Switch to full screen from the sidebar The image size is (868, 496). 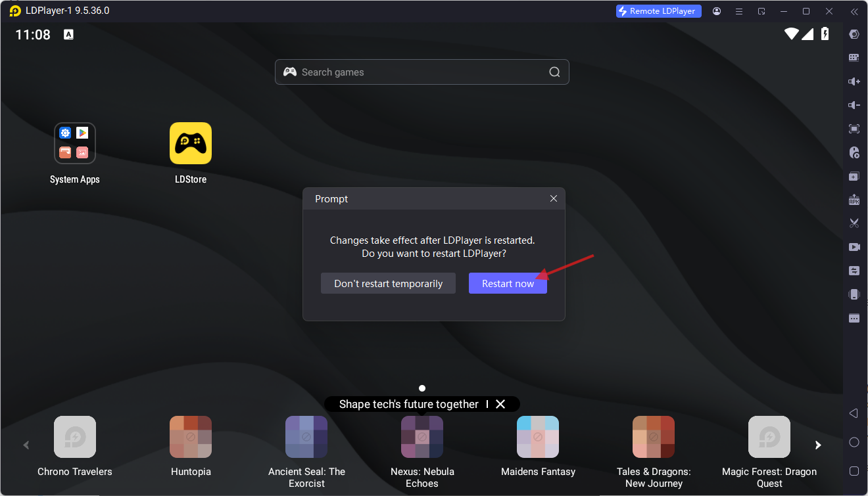(x=854, y=129)
